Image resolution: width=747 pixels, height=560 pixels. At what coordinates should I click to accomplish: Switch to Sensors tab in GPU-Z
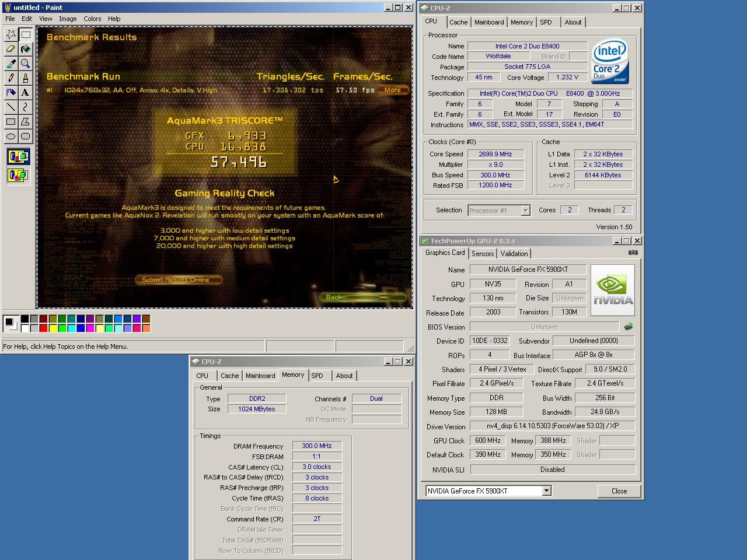pos(483,254)
